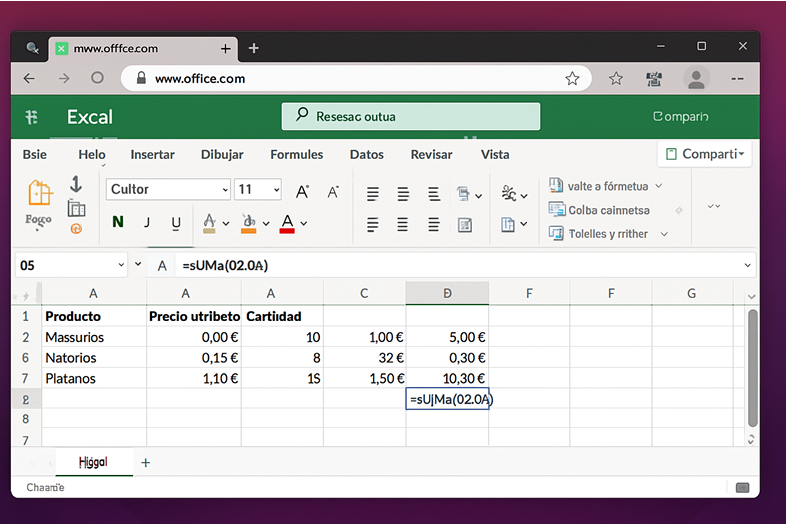Select column D header
The height and width of the screenshot is (524, 786).
click(x=447, y=293)
